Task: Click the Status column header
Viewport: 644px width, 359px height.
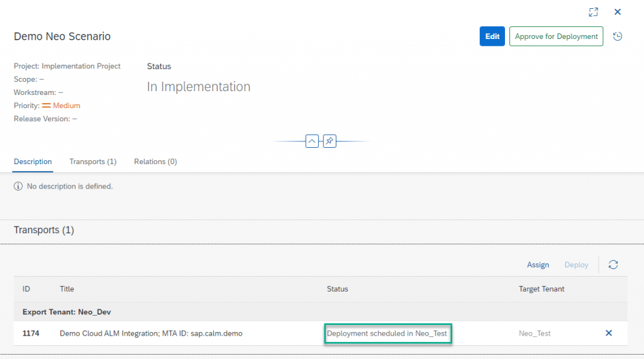Action: (337, 289)
